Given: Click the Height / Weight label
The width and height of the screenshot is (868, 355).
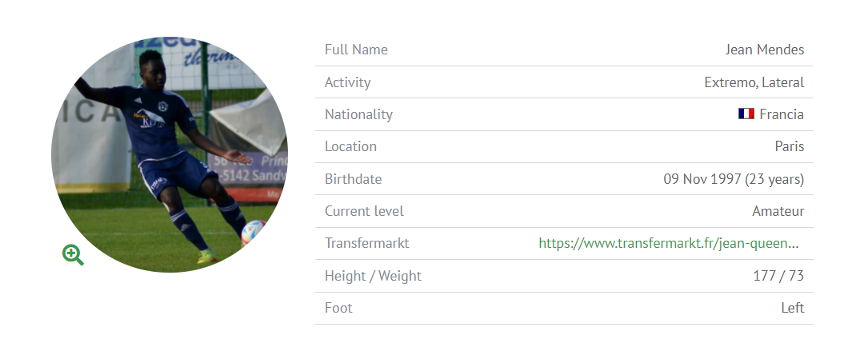Looking at the screenshot, I should 373,276.
